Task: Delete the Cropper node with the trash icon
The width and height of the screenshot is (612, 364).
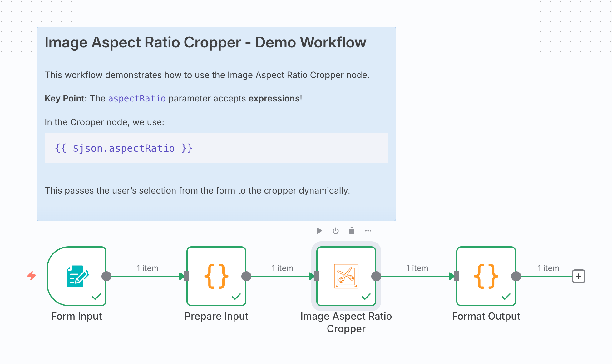Action: (x=352, y=231)
